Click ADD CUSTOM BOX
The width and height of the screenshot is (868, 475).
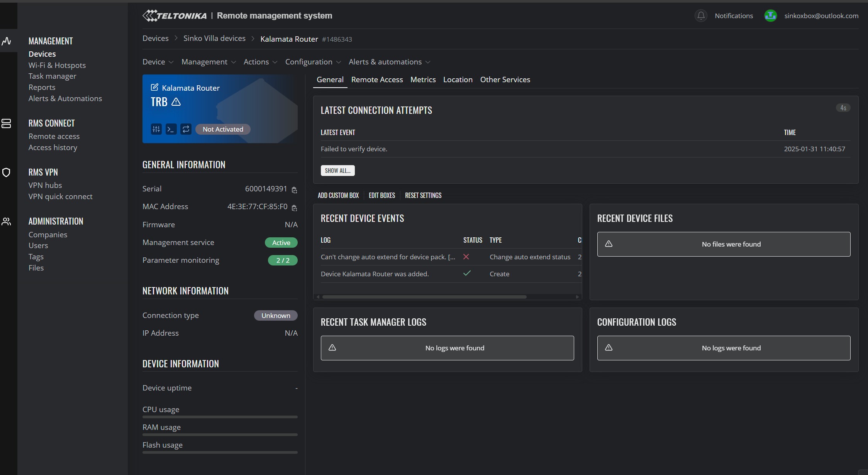pos(338,195)
